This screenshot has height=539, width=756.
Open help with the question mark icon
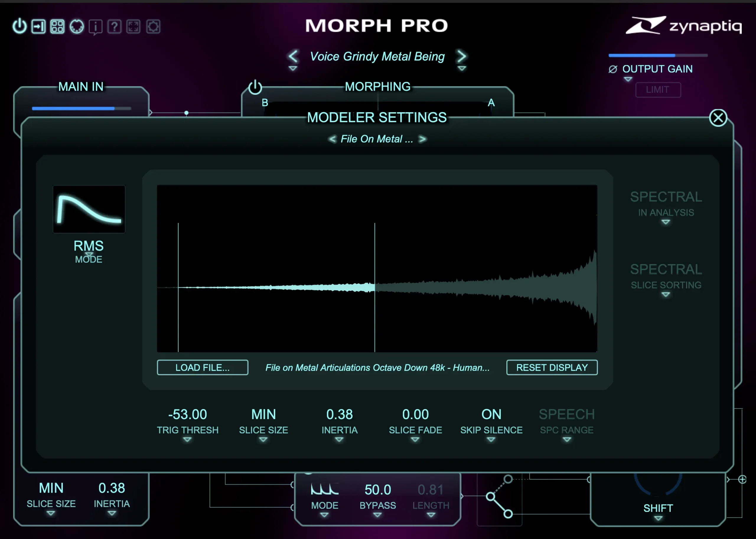[x=115, y=27]
